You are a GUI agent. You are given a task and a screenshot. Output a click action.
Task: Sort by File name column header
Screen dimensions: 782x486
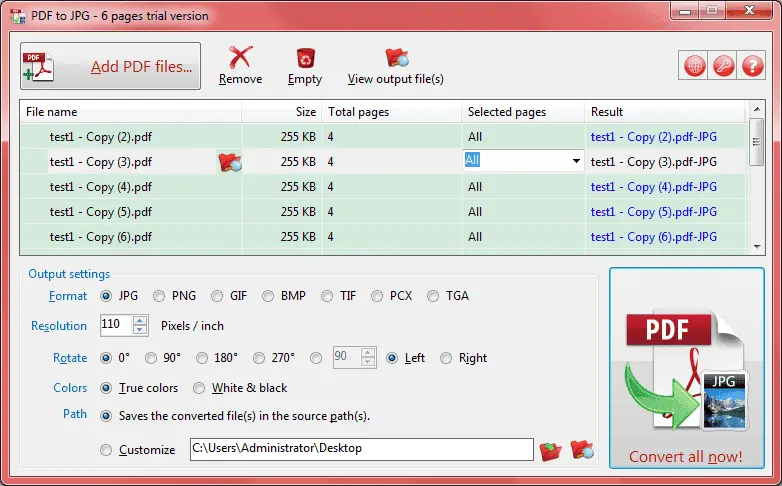point(131,112)
